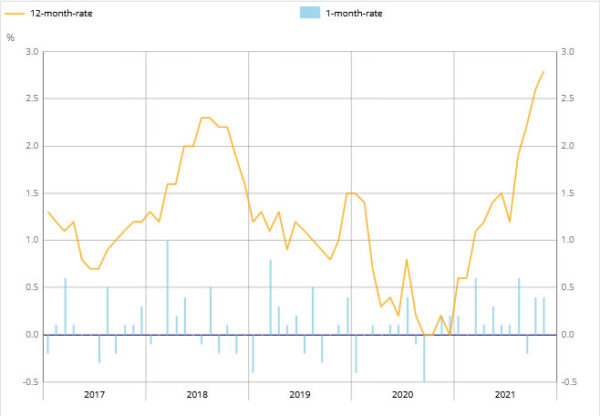Click the right axis 1.5 label
Image resolution: width=600 pixels, height=416 pixels.
[567, 193]
